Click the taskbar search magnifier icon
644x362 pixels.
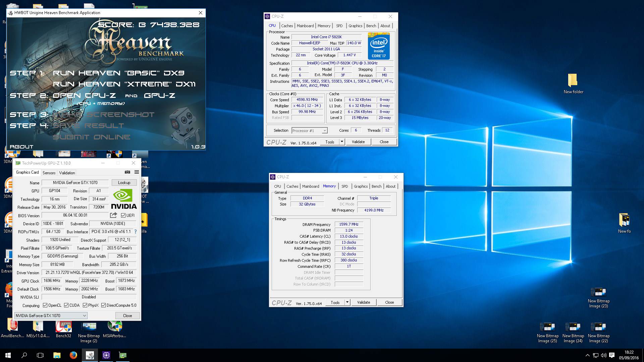click(x=24, y=355)
